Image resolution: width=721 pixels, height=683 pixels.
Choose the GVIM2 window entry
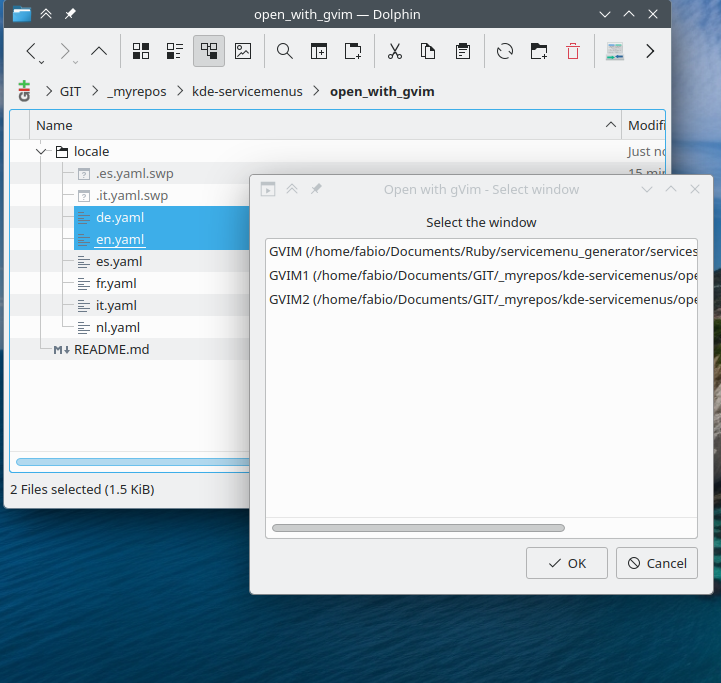[x=481, y=299]
